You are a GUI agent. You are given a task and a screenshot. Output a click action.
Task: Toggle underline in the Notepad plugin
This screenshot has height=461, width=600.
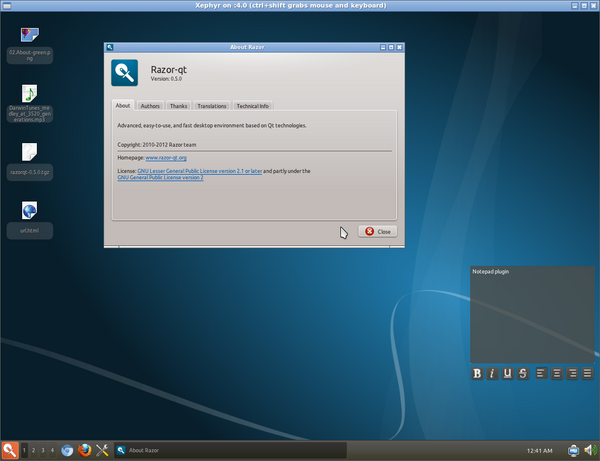(x=508, y=373)
